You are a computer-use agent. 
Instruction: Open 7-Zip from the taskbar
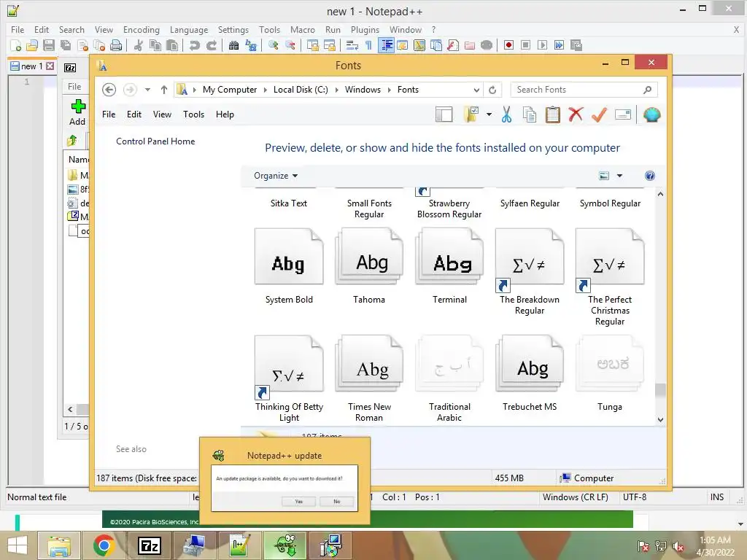(149, 545)
